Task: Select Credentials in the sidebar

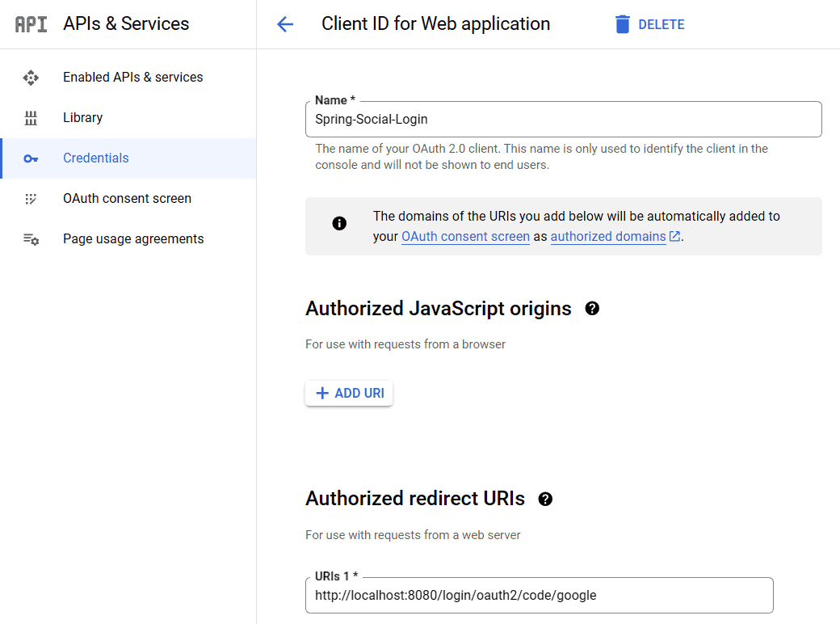Action: coord(96,158)
